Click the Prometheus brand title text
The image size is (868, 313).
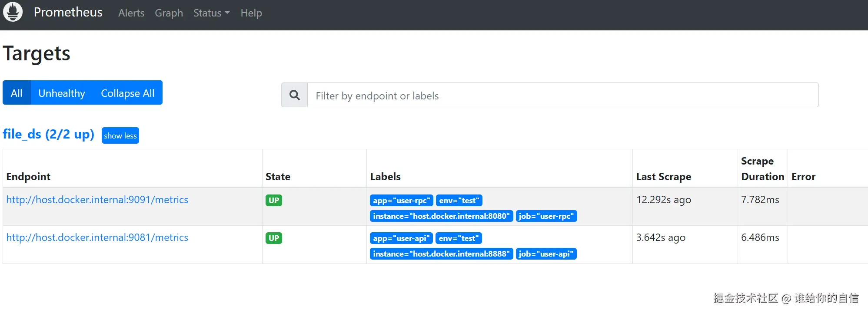(68, 12)
